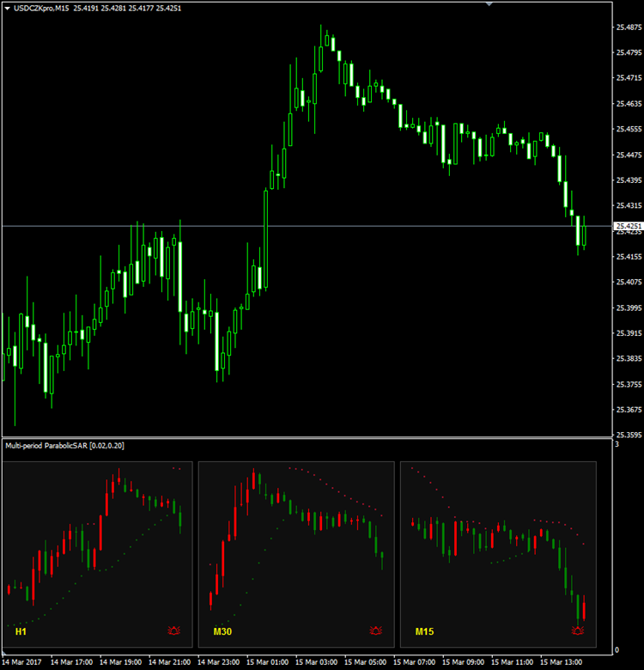
Task: Click the 15 Mar 13:00 time axis label
Action: coord(562,662)
